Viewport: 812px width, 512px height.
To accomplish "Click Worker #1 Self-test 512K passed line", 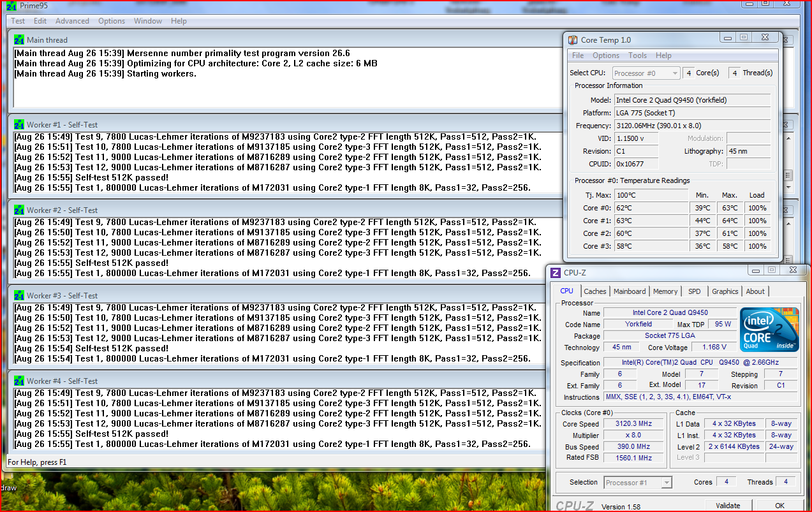I will click(91, 177).
